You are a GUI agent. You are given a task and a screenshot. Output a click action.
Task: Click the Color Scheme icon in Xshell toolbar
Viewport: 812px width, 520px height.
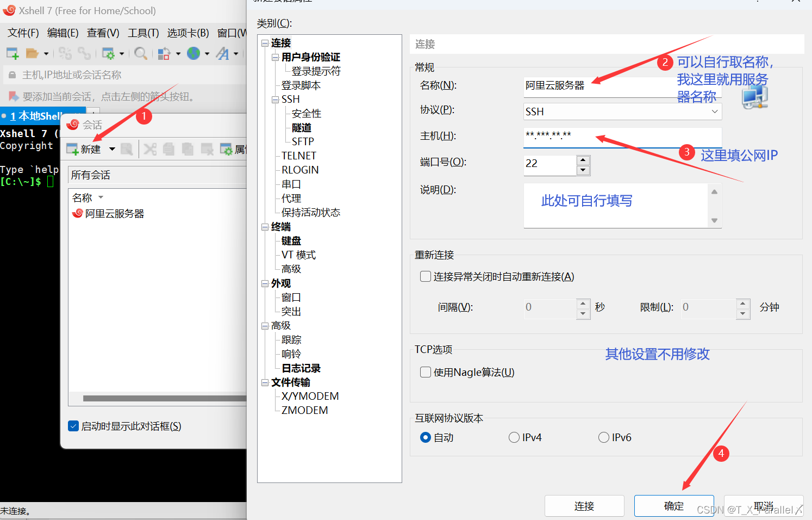pos(164,53)
